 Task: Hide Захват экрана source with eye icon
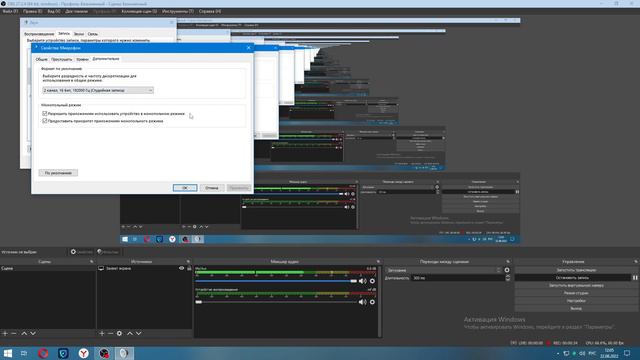pyautogui.click(x=182, y=268)
